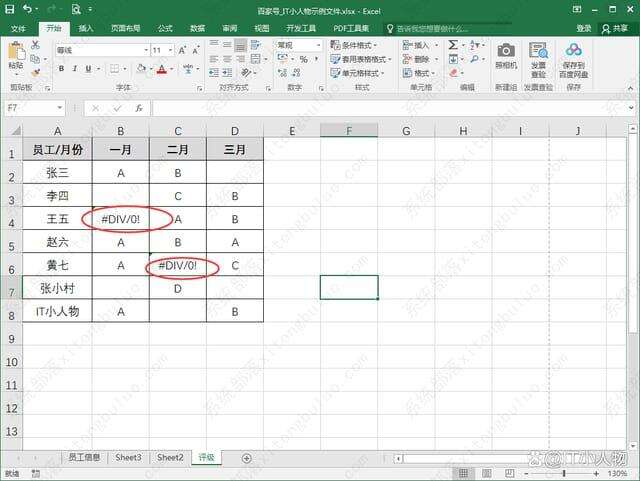Switch to Data (数据) tab

tap(197, 28)
